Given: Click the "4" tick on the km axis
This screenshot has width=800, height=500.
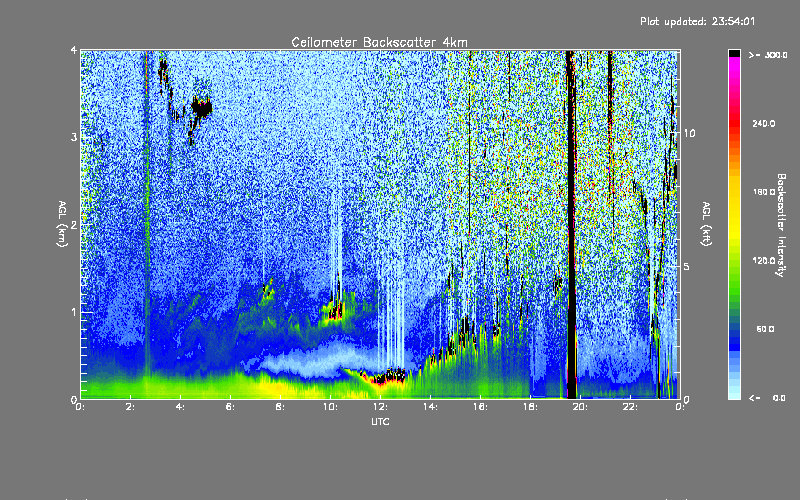Looking at the screenshot, I should (73, 50).
